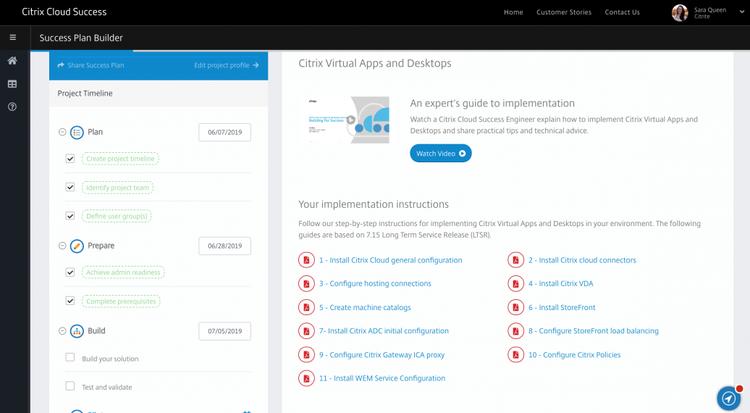Uncheck Define user group(s) checkbox

tap(70, 216)
